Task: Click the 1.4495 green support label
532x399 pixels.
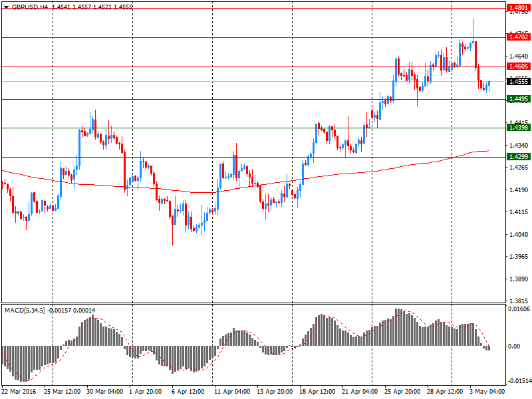Action: click(519, 99)
